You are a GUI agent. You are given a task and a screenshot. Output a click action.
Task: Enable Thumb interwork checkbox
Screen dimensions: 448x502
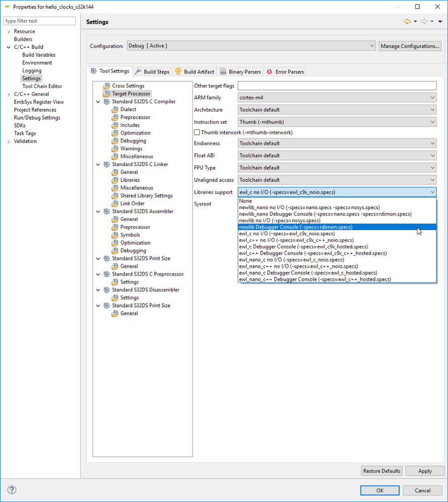click(197, 132)
